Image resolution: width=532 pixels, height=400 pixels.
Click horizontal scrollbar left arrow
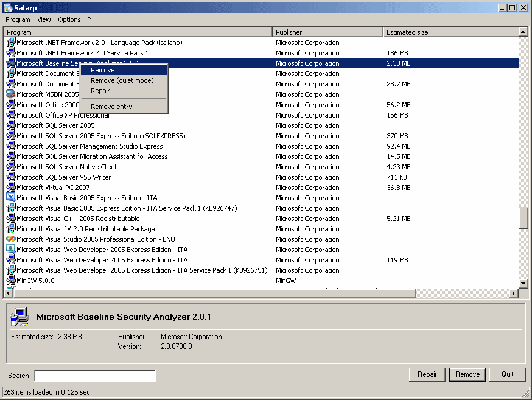(8, 293)
